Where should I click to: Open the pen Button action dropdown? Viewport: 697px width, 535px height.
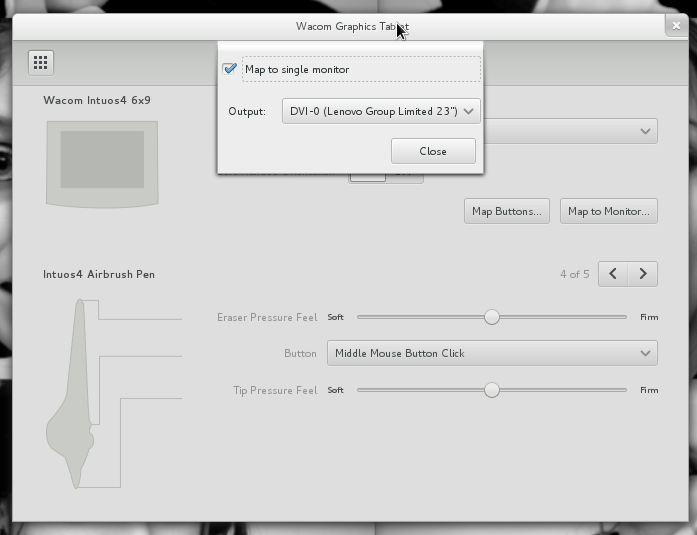492,353
